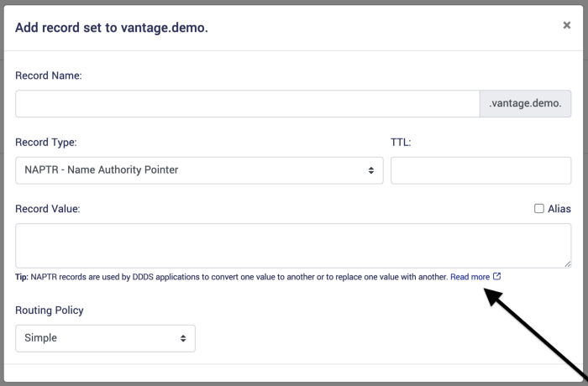Click the Routing Policy dropdown arrows icon
The image size is (588, 386).
(x=183, y=338)
